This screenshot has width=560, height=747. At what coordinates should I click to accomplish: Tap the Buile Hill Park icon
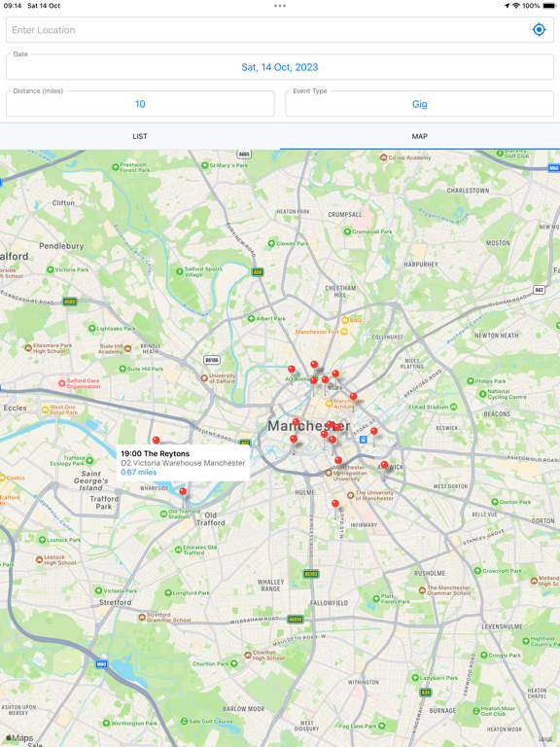pyautogui.click(x=122, y=369)
